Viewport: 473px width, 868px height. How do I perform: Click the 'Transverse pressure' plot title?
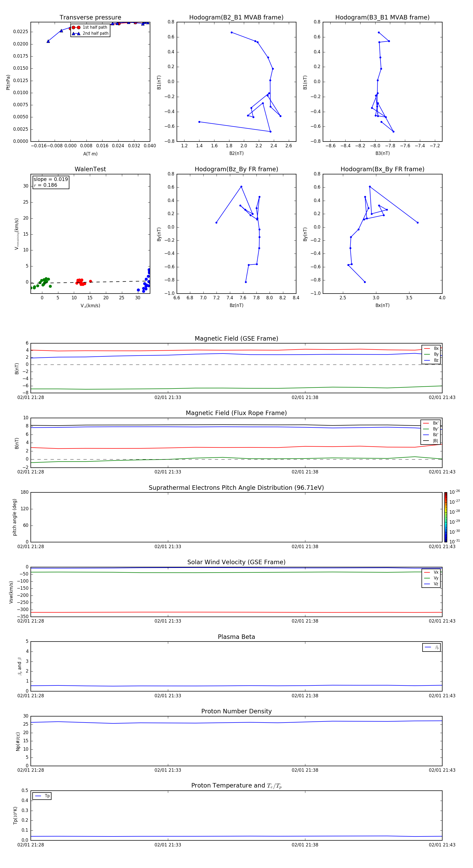pos(90,18)
